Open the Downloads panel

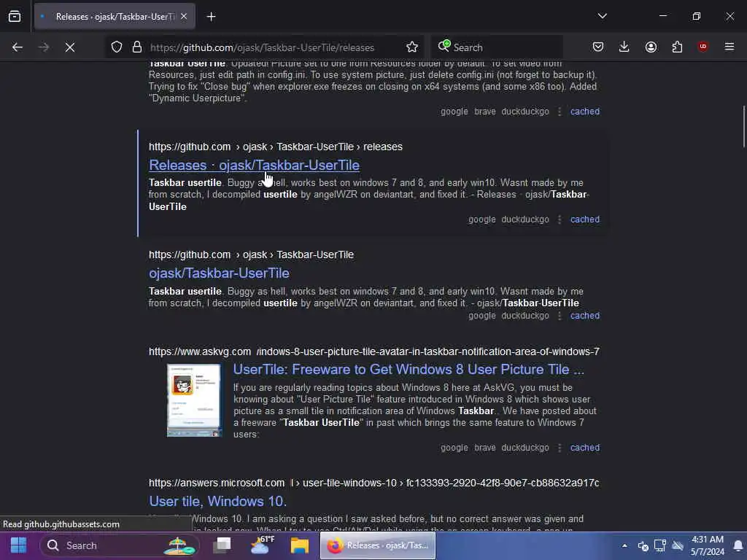624,47
